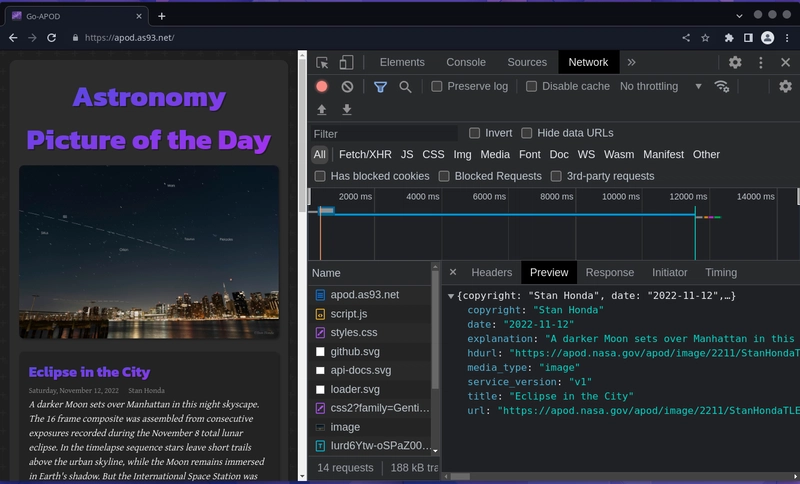The height and width of the screenshot is (484, 800).
Task: Open the Initiator tab
Action: pyautogui.click(x=669, y=272)
